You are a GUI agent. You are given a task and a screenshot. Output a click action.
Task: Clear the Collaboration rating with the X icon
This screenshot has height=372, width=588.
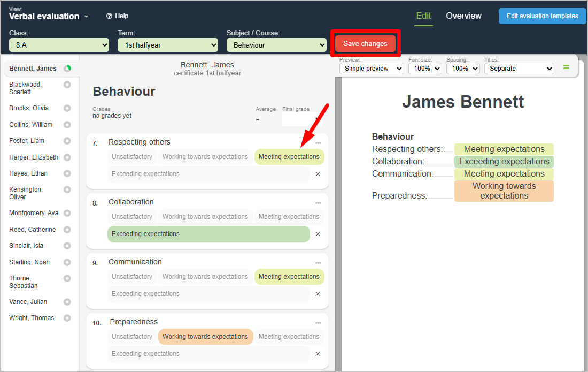point(318,234)
